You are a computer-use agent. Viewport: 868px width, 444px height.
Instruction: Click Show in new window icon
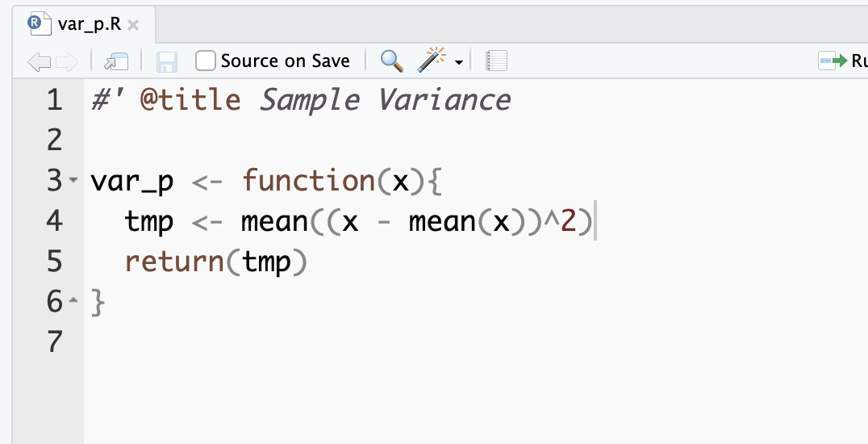[116, 61]
